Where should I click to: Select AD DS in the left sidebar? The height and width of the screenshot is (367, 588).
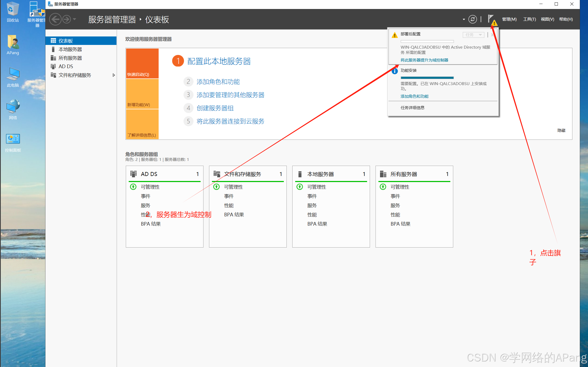click(x=66, y=66)
